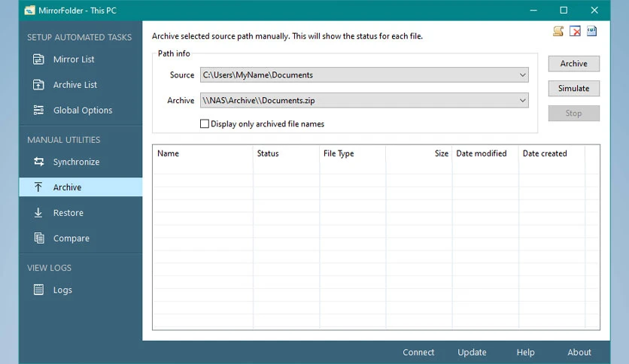Click the 'MirrorFolder - This PC' title text
Image resolution: width=629 pixels, height=364 pixels.
coord(77,11)
